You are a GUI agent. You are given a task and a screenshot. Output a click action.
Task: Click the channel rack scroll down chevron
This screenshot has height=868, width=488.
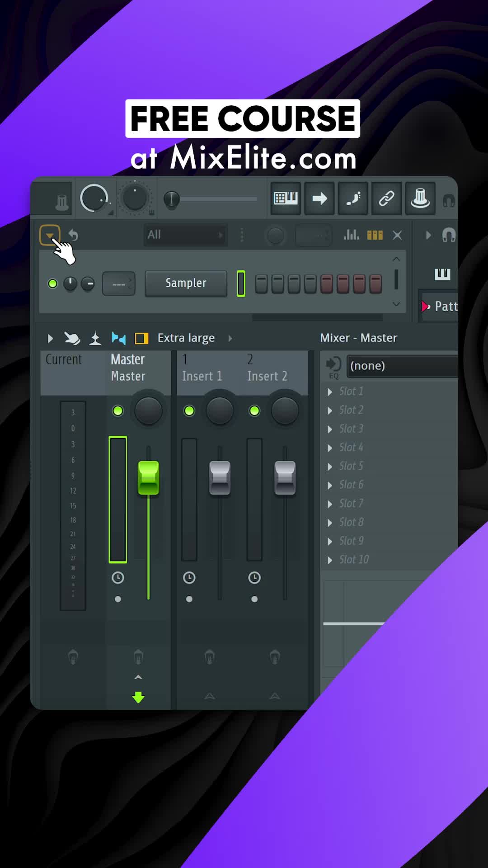point(396,304)
